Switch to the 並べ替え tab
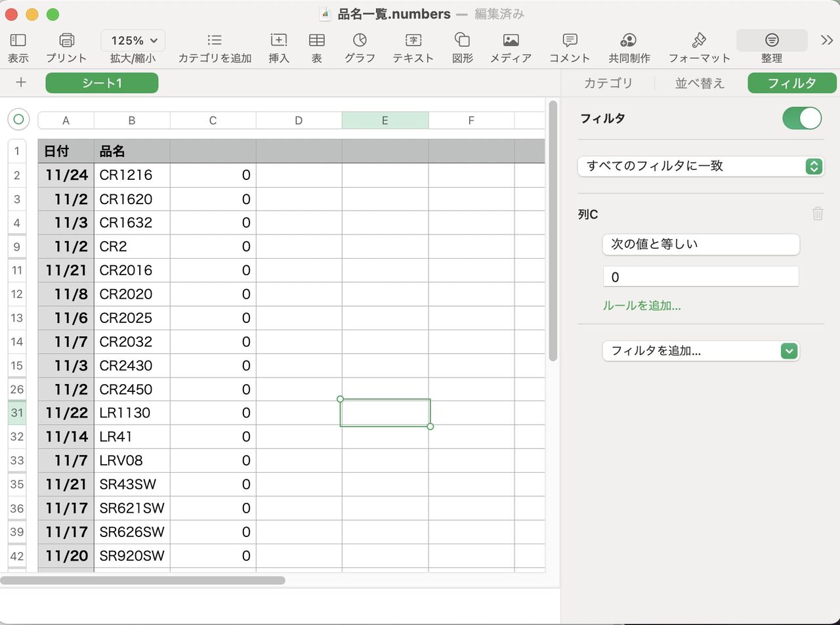Viewport: 840px width, 625px height. [x=700, y=83]
